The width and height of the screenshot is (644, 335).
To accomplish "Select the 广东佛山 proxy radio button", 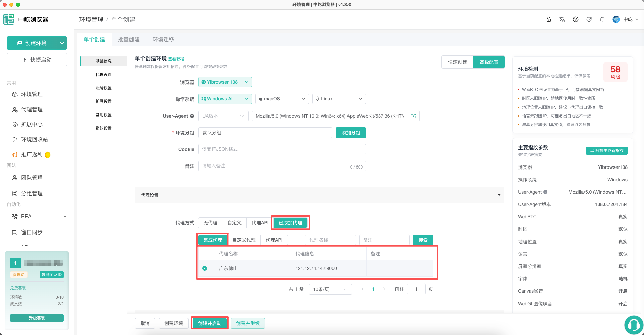I will [x=205, y=268].
